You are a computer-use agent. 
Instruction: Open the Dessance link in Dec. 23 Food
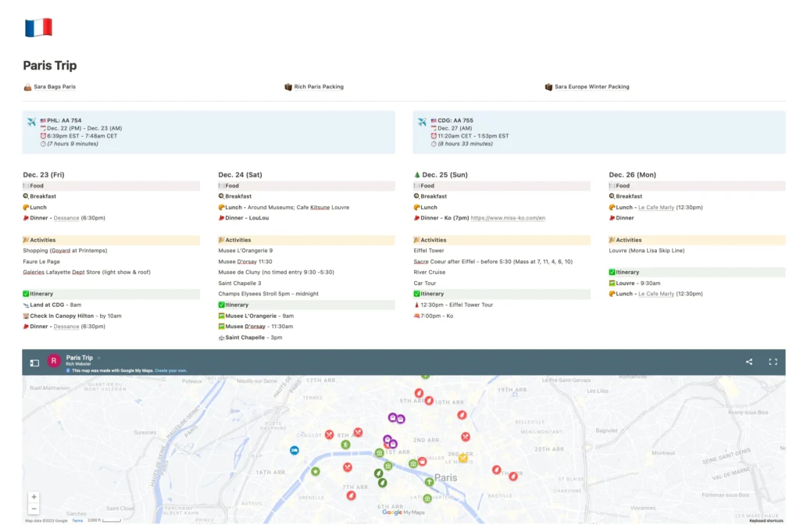point(66,218)
